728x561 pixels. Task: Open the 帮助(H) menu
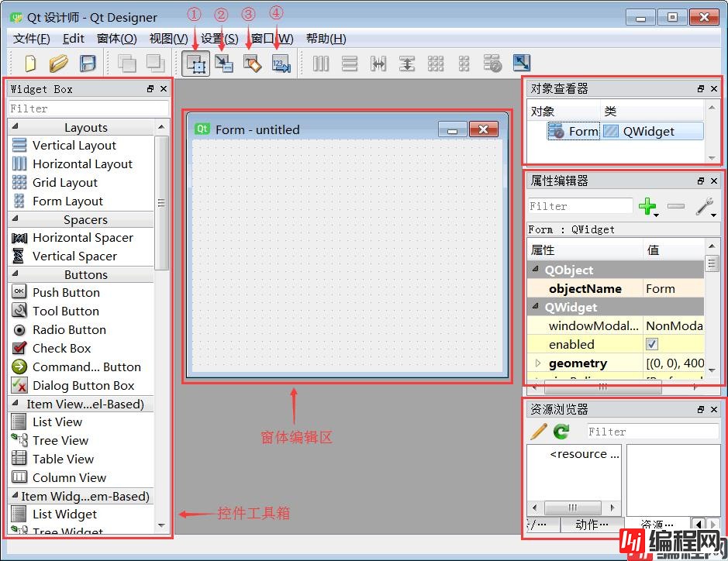(x=326, y=39)
